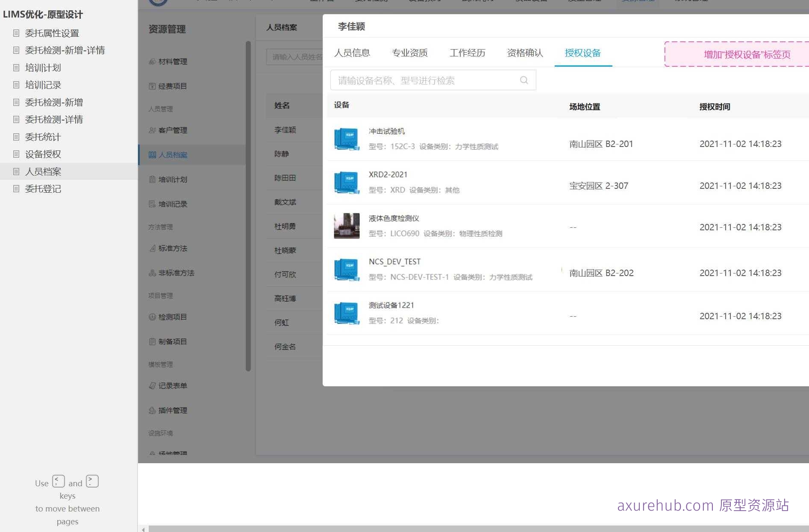Click 戴文斌 in the name list
The width and height of the screenshot is (809, 532).
pyautogui.click(x=285, y=202)
